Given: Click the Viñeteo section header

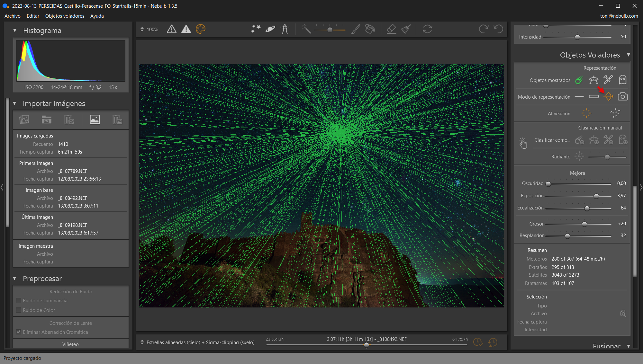Looking at the screenshot, I should pyautogui.click(x=71, y=344).
